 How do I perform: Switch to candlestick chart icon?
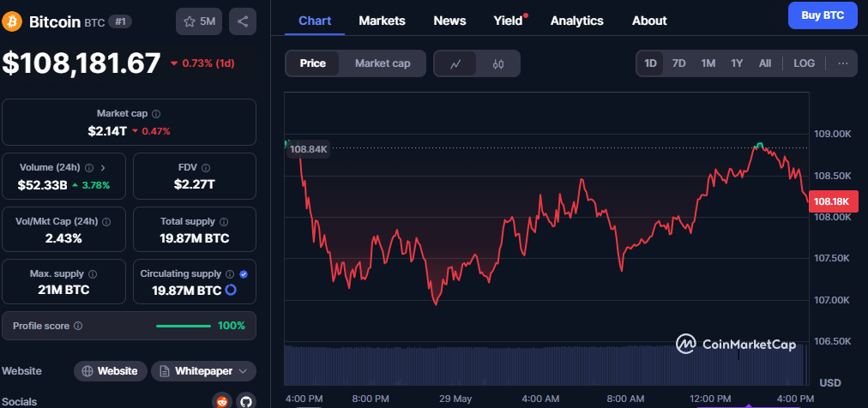click(498, 63)
